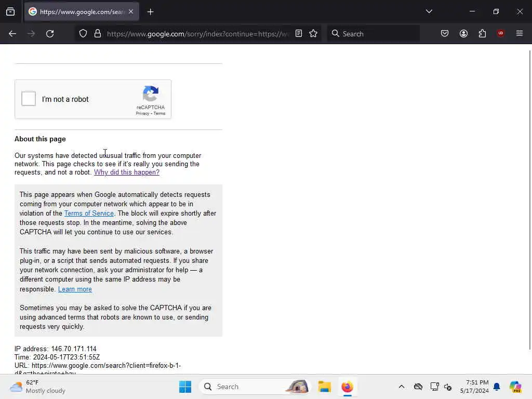Screen dimensions: 532x399
Task: Open the reCAPTCHA Privacy link
Action: tap(142, 114)
